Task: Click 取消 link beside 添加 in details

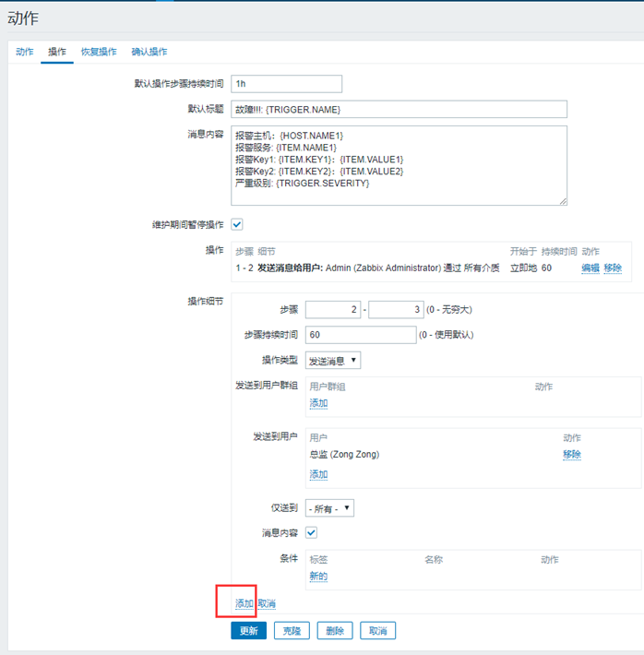Action: tap(267, 603)
